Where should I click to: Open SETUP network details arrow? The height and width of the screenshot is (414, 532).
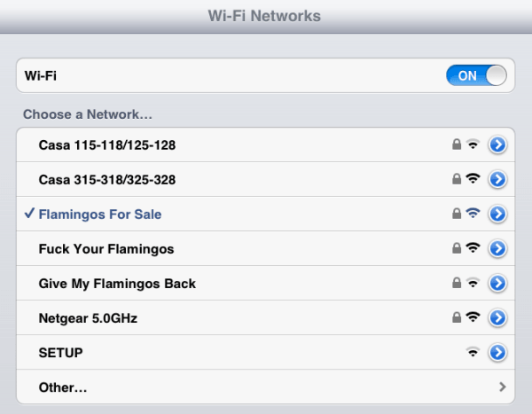(497, 353)
